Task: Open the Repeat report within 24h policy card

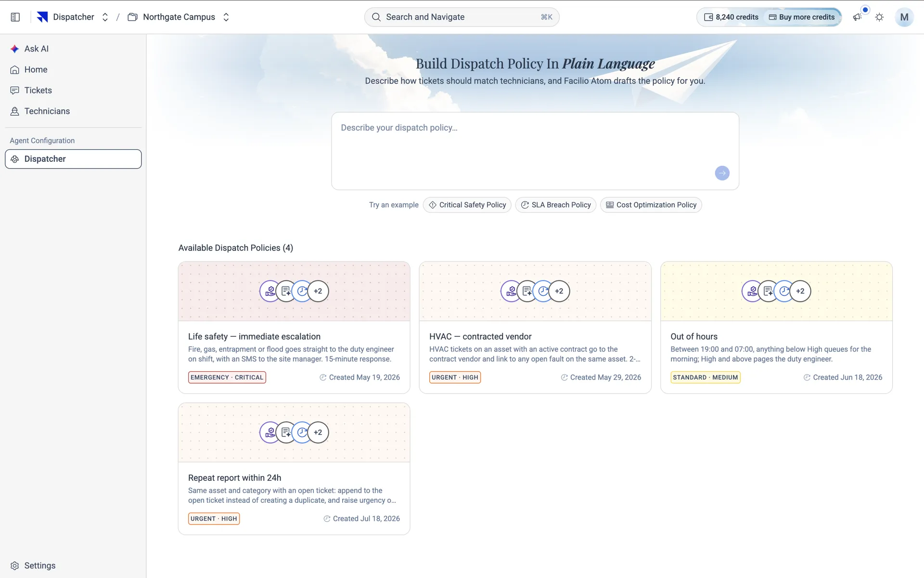Action: [x=294, y=469]
